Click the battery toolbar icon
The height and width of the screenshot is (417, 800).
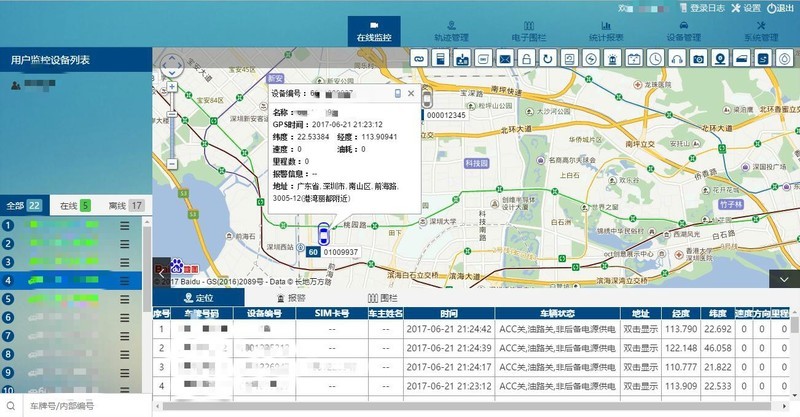click(x=634, y=59)
